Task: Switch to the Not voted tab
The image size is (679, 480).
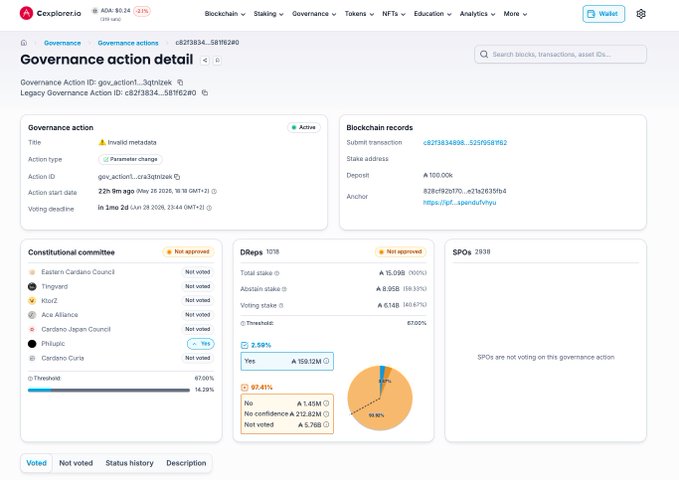Action: pyautogui.click(x=76, y=463)
